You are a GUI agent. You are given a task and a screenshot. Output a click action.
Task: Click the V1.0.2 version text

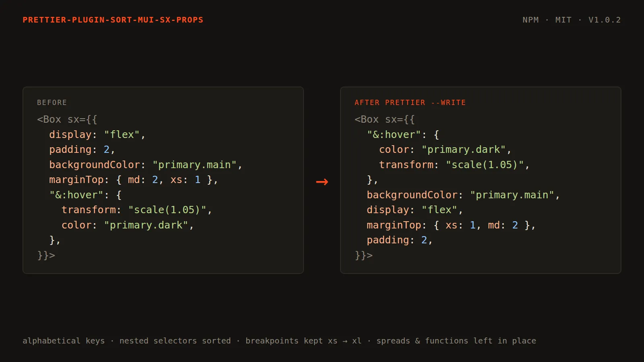605,20
